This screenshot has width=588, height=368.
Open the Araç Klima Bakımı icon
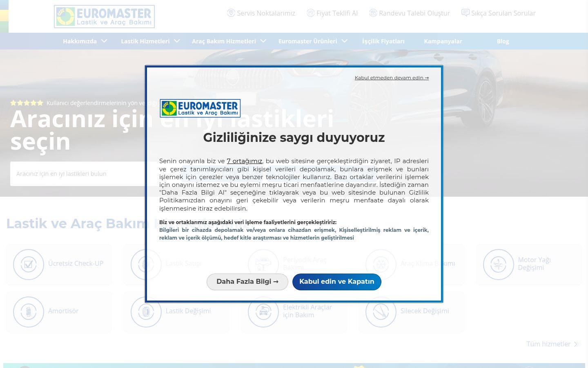[x=381, y=265]
